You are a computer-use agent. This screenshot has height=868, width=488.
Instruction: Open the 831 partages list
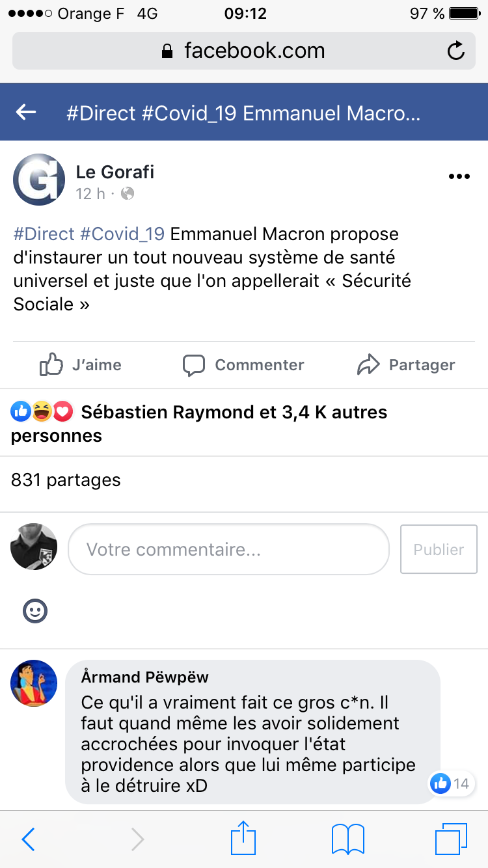tap(66, 480)
